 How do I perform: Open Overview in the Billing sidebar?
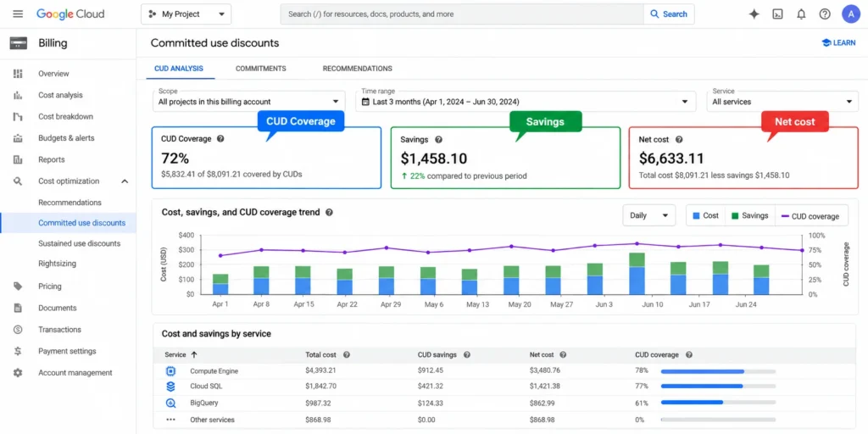point(53,74)
